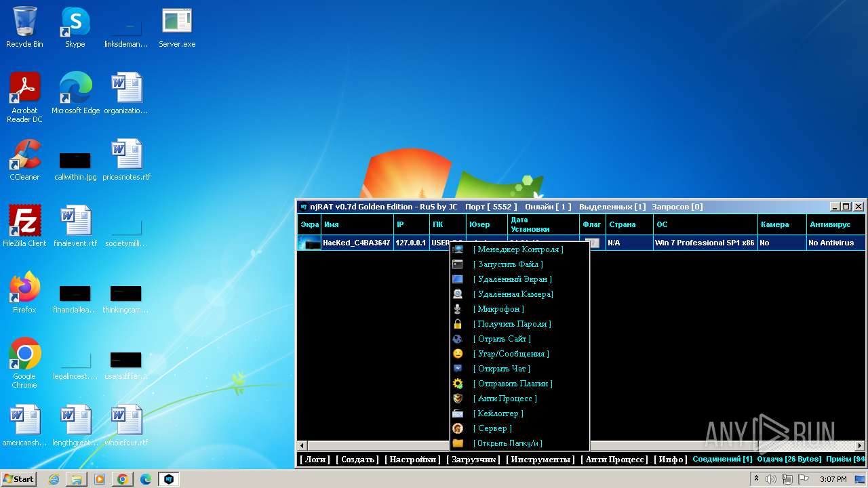
Task: Select Менеджер Контроля menu entry
Action: (519, 249)
